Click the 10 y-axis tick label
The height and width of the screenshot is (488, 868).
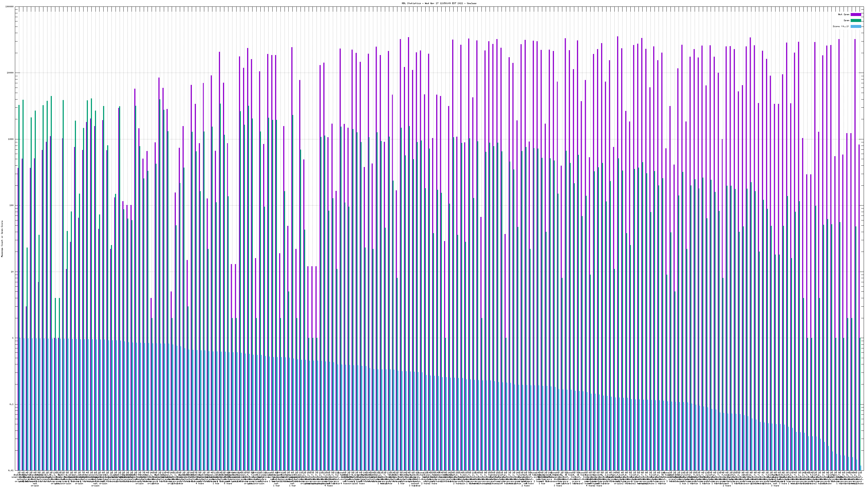click(12, 272)
